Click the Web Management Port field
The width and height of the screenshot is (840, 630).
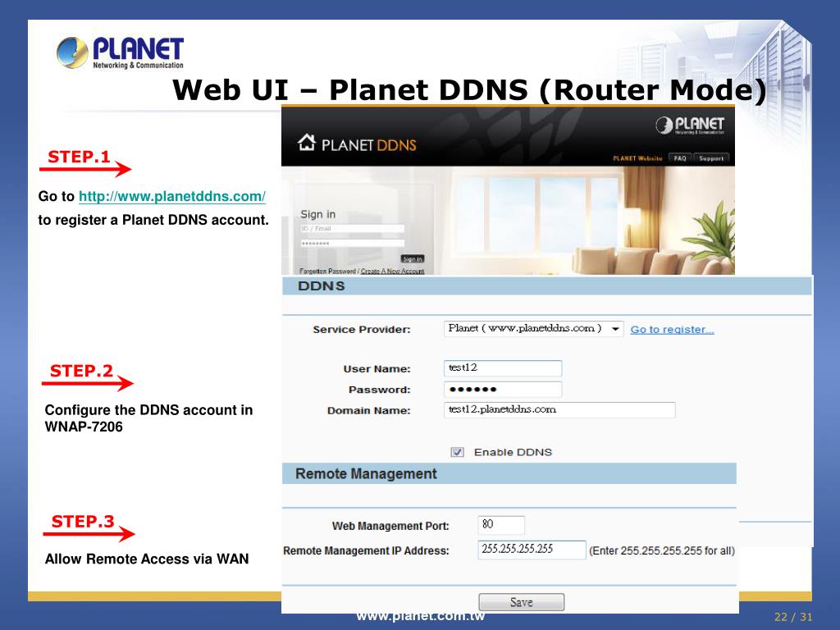point(501,525)
